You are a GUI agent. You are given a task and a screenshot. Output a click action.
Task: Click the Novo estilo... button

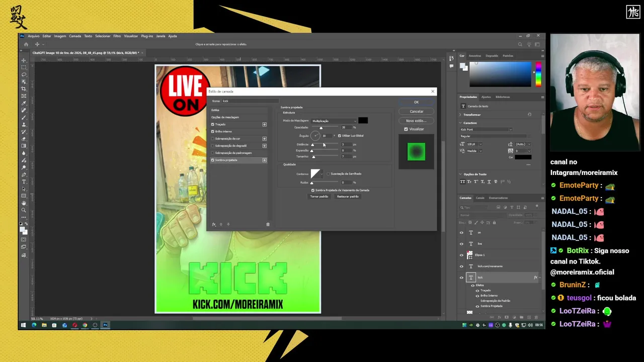[416, 121]
